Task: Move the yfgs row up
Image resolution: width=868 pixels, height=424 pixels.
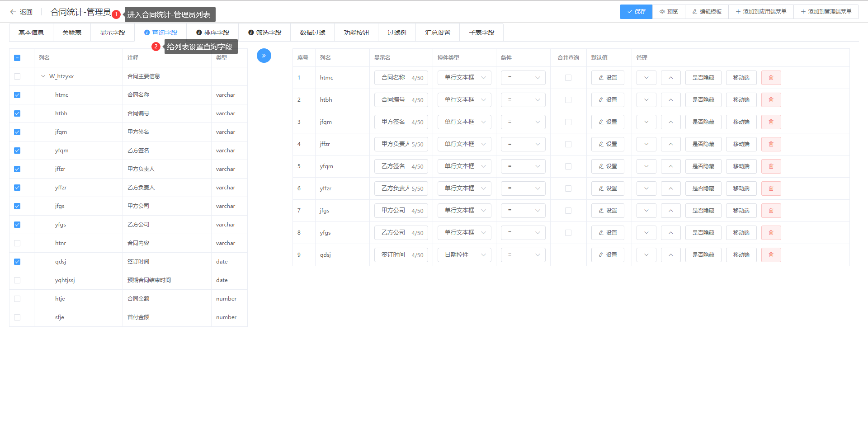Action: tap(670, 233)
